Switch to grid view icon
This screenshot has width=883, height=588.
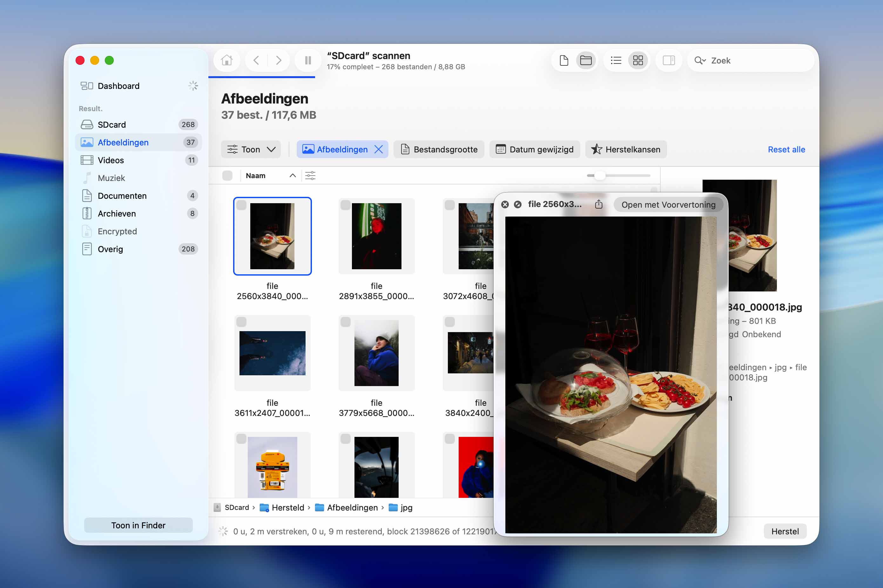coord(638,60)
